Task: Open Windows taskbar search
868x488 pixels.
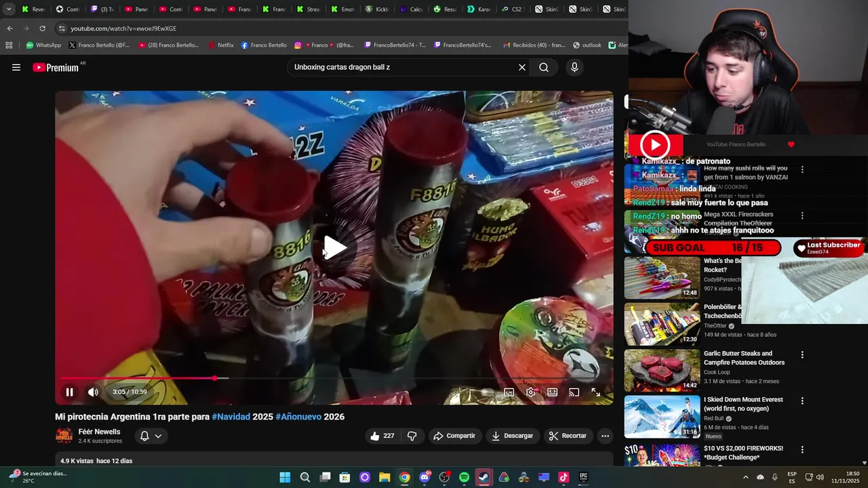Action: [305, 477]
